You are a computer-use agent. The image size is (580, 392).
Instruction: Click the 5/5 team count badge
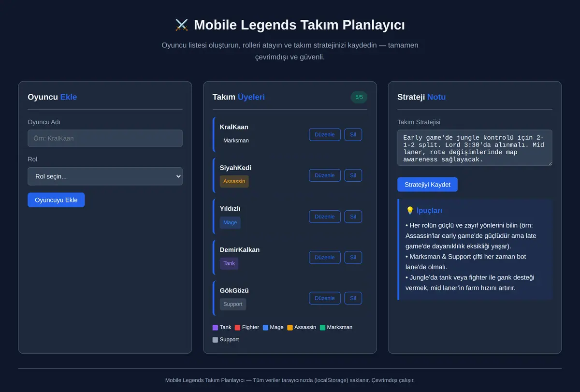[x=359, y=97]
